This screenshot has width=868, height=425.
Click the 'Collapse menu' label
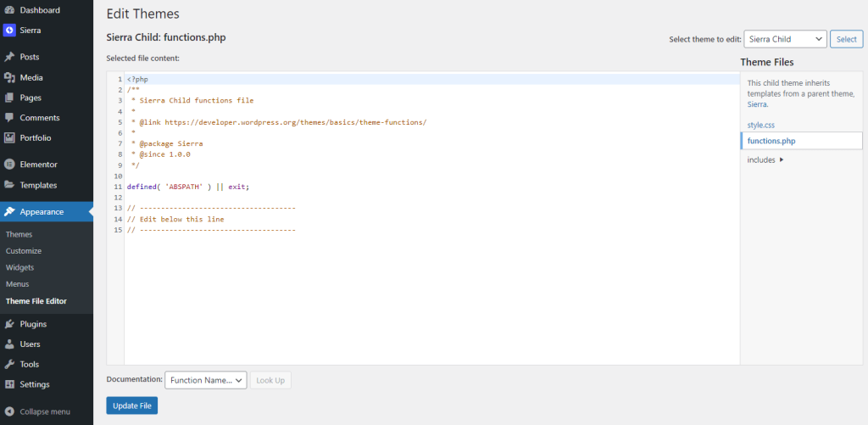[45, 411]
